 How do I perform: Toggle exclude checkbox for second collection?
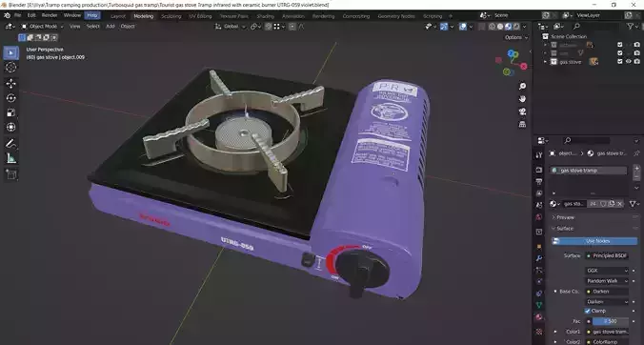tap(620, 53)
